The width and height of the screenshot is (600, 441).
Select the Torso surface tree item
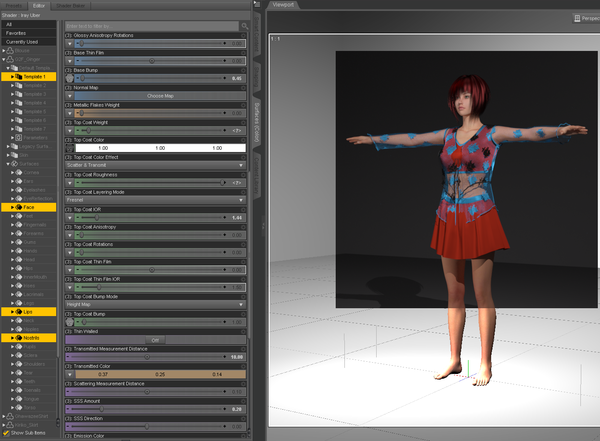(x=29, y=407)
